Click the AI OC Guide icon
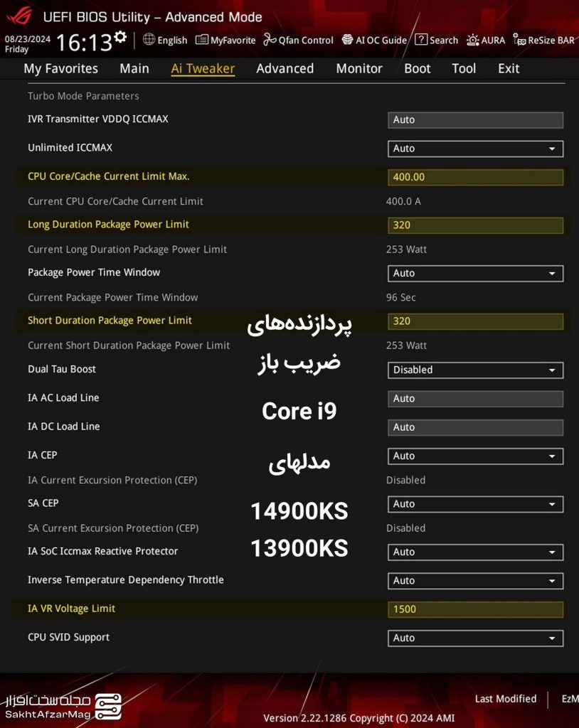This screenshot has height=728, width=579. tap(347, 40)
